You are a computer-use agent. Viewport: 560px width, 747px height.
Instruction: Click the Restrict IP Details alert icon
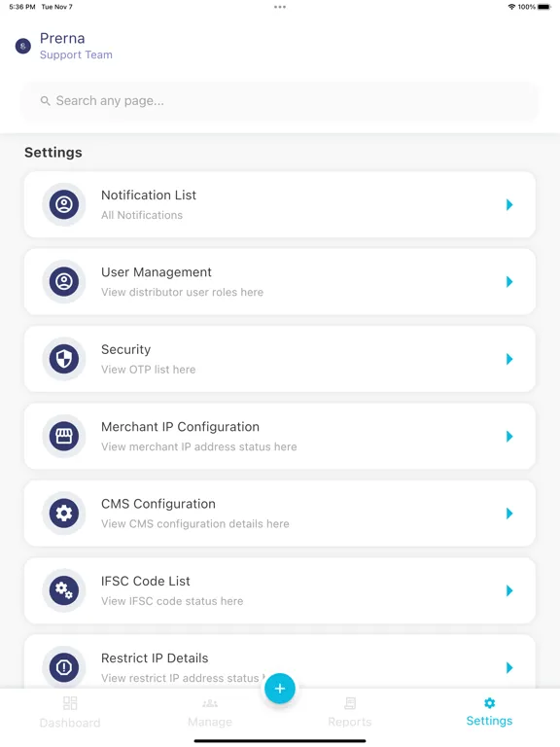[64, 667]
